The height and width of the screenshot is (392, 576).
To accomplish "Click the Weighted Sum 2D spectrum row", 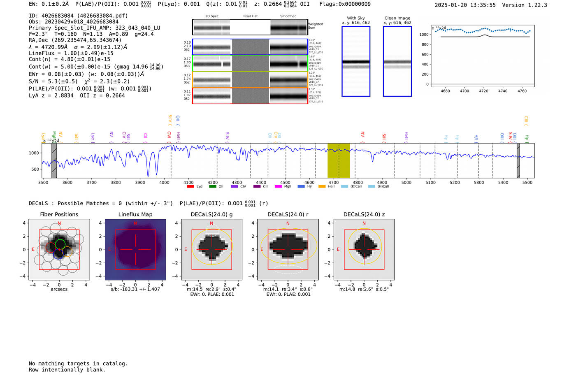I will (x=250, y=27).
